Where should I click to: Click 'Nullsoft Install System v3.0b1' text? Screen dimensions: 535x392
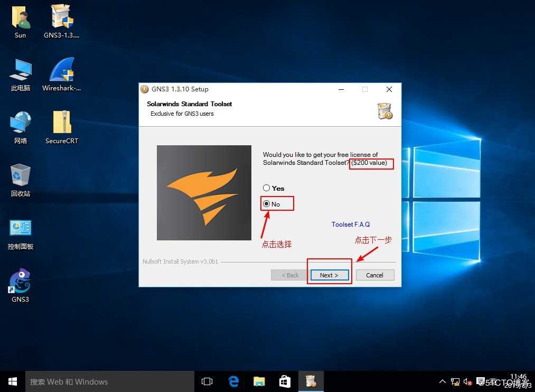click(180, 262)
